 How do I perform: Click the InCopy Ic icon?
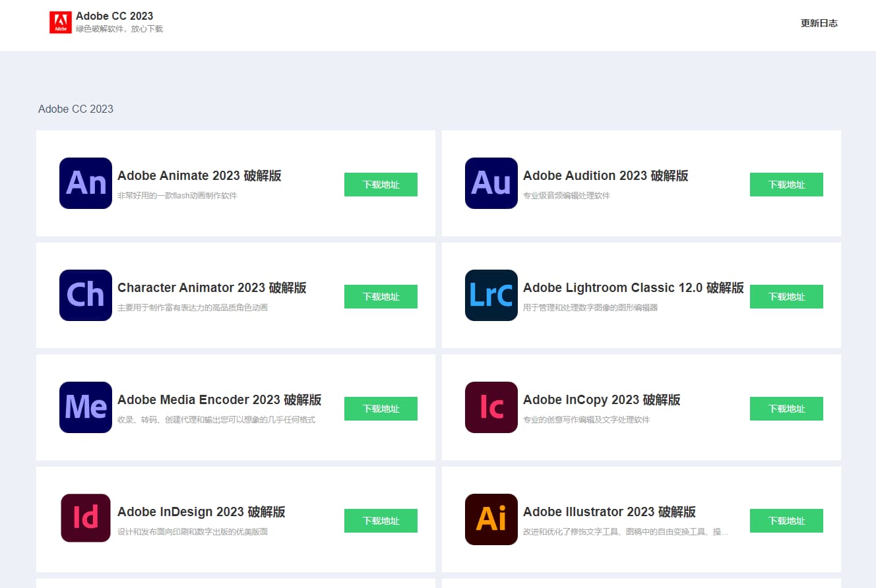pyautogui.click(x=491, y=407)
